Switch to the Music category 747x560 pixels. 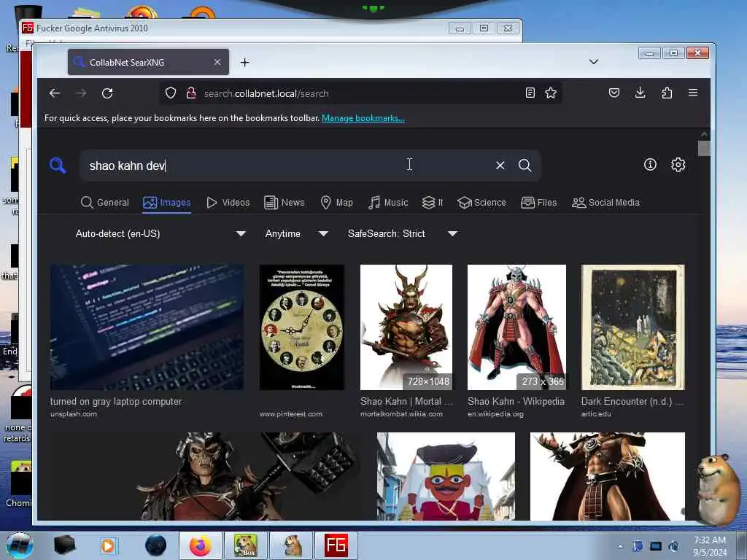coord(388,203)
